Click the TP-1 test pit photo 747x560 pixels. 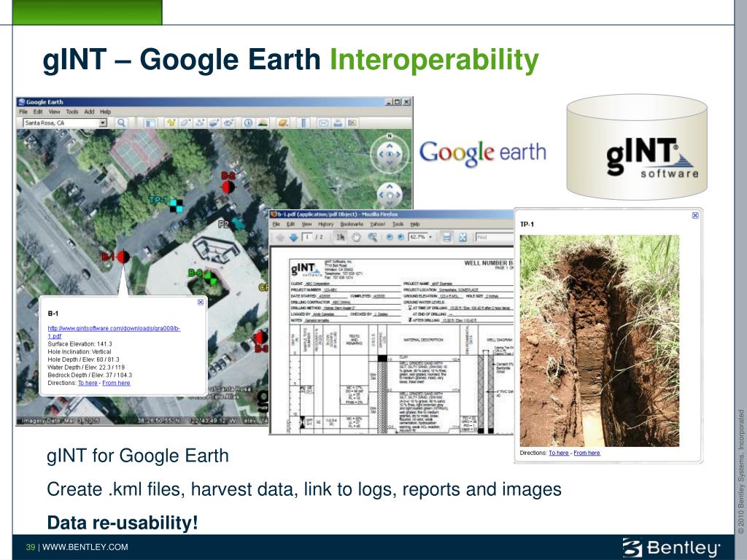[600, 341]
